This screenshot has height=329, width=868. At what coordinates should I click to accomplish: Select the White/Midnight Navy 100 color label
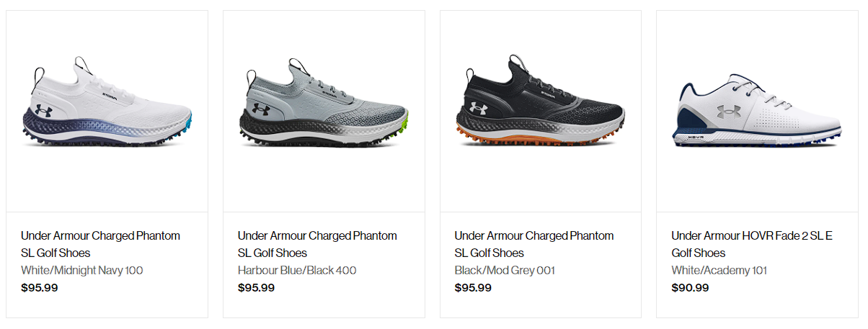click(82, 271)
